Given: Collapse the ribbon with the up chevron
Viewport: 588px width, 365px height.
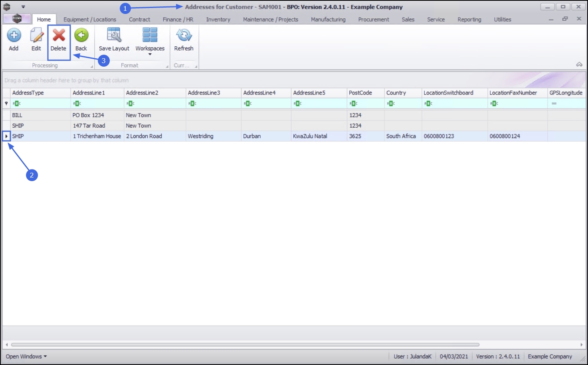Looking at the screenshot, I should coord(579,65).
